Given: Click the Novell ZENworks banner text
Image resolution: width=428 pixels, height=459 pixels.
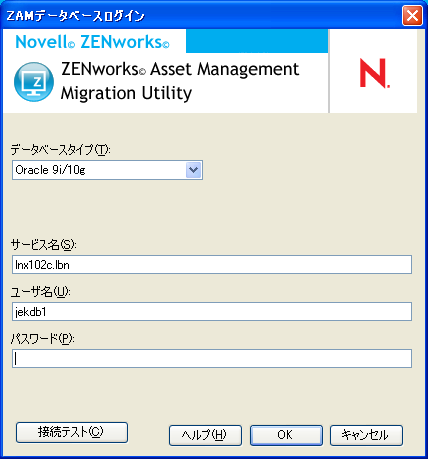Looking at the screenshot, I should click(92, 42).
